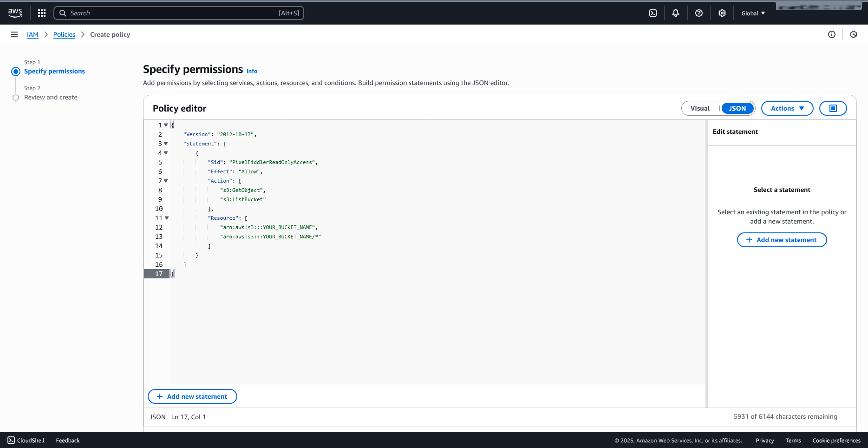Click Add new statement below the editor
Viewport: 868px width, 448px height.
click(x=192, y=396)
